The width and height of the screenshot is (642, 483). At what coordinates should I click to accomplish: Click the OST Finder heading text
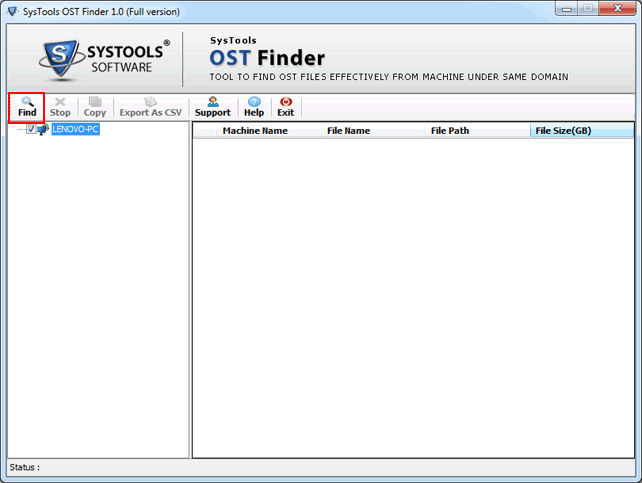pos(267,58)
